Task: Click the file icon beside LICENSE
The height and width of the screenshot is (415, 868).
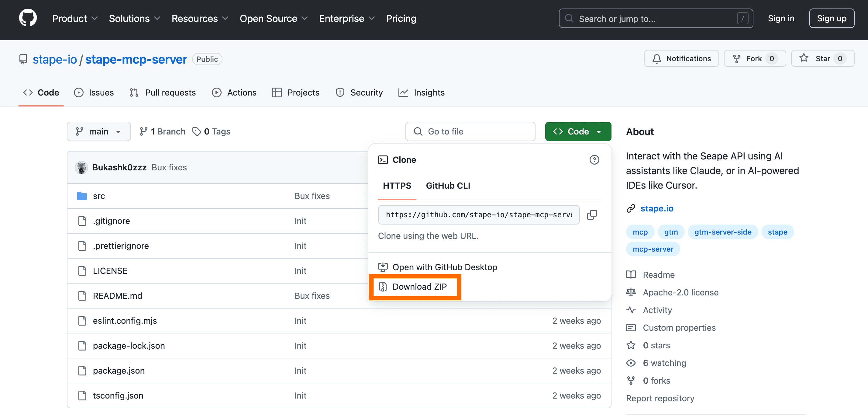Action: coord(82,271)
